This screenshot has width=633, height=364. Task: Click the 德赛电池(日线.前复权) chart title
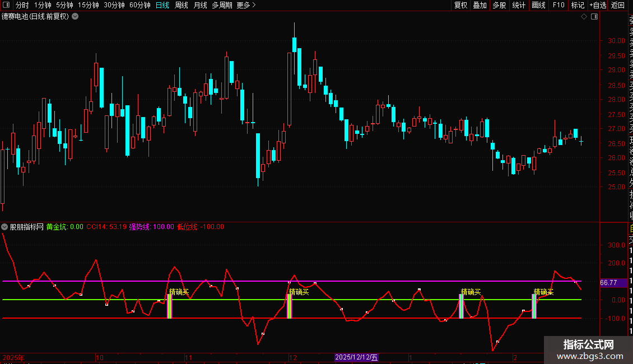click(35, 17)
